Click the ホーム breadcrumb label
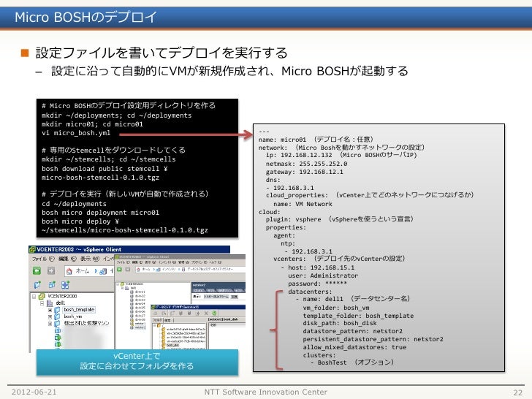 [83, 271]
